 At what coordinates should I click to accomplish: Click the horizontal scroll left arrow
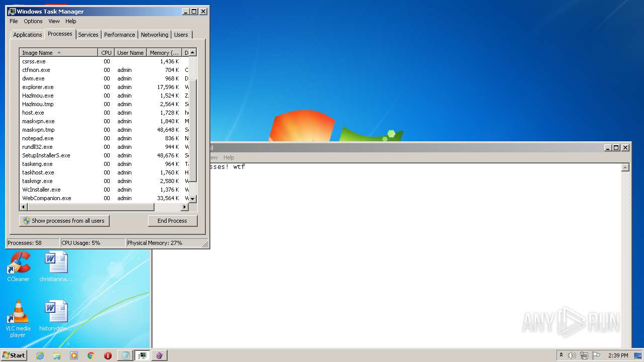pos(23,207)
